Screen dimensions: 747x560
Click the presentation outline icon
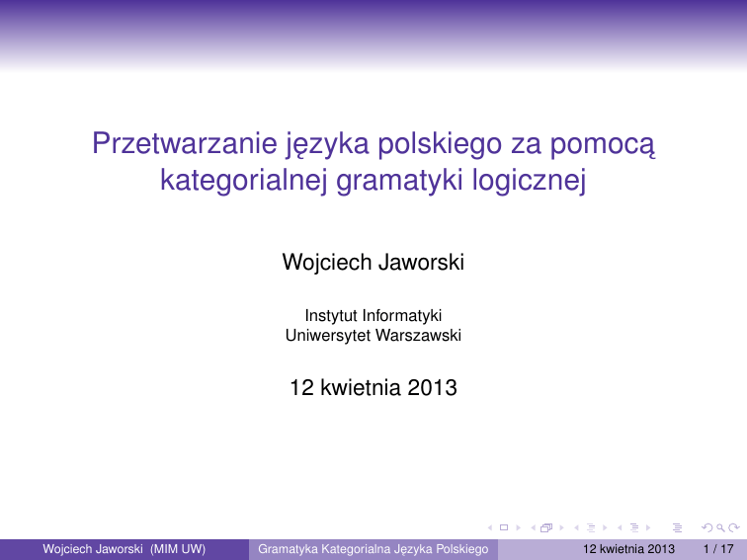(x=677, y=526)
